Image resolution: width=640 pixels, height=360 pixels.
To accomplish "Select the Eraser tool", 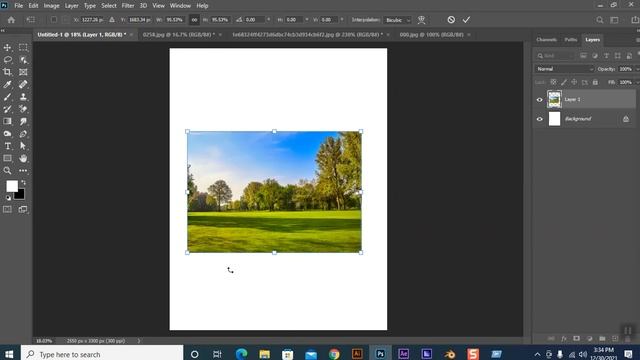I will 23,109.
